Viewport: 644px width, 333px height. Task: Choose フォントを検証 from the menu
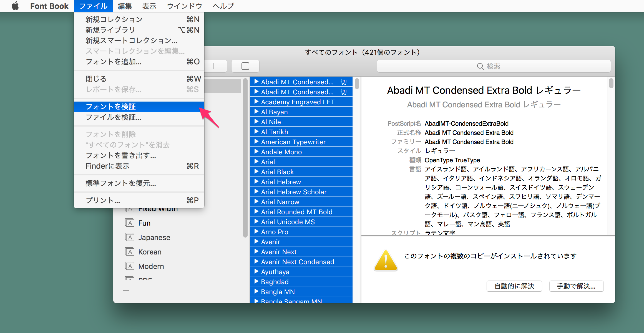[139, 107]
